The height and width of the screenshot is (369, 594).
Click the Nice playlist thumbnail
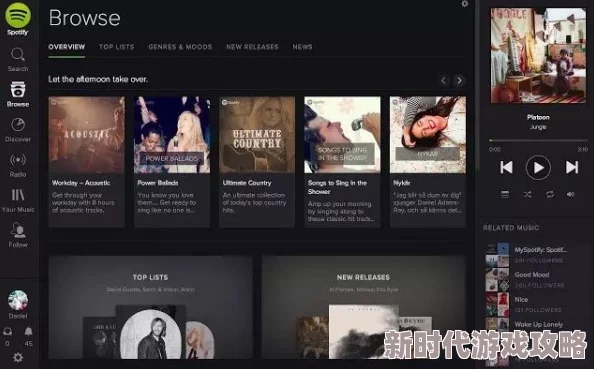click(497, 304)
